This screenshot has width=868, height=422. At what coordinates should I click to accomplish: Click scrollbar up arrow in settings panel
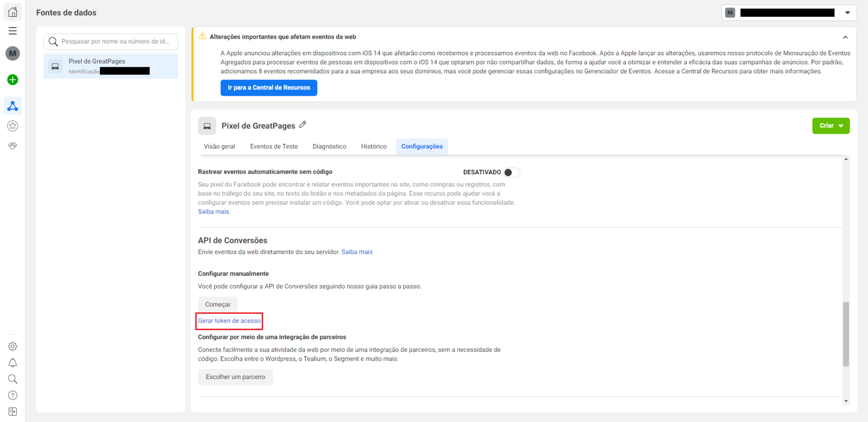click(x=846, y=159)
